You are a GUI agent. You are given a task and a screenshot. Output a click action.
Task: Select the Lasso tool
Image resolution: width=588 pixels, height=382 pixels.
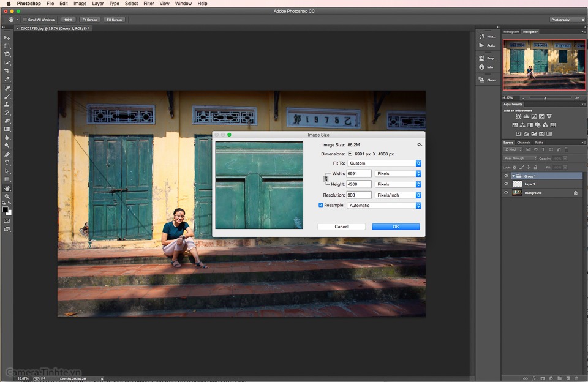point(7,54)
